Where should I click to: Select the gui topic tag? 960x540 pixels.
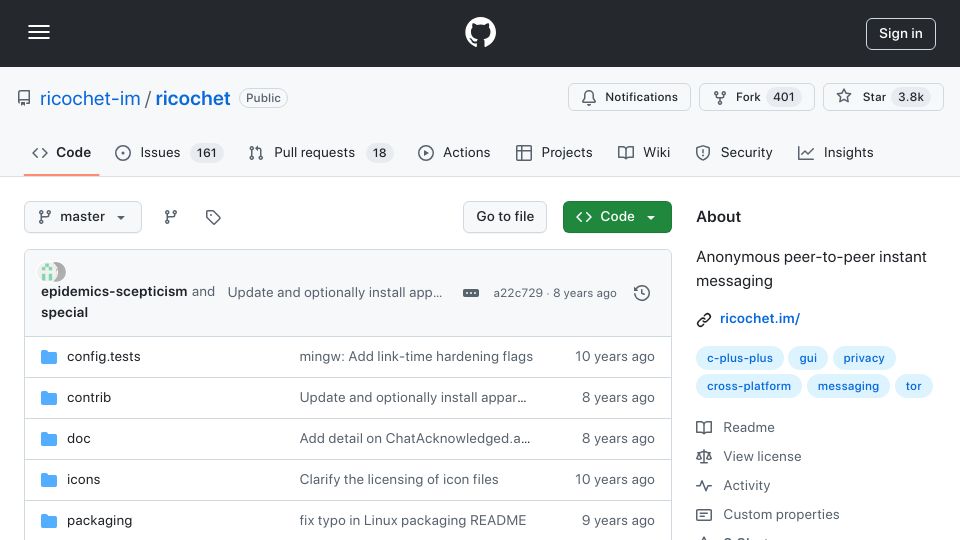click(x=808, y=358)
